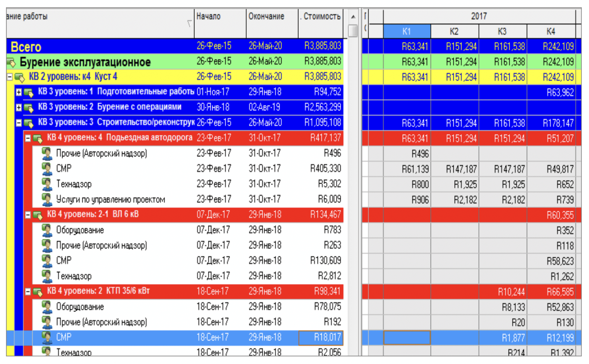This screenshot has height=364, width=589.
Task: Select the К2 quarter column header
Action: tap(455, 31)
